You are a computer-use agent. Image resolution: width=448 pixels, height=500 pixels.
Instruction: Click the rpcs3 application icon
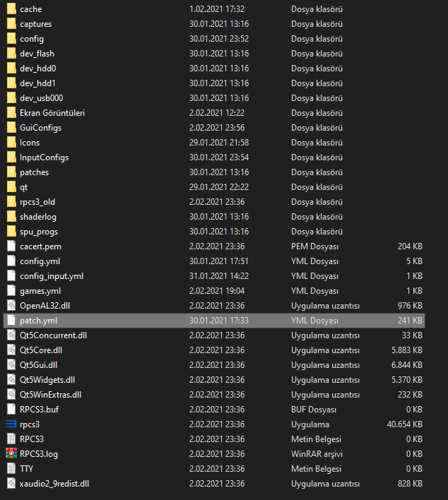pyautogui.click(x=11, y=424)
